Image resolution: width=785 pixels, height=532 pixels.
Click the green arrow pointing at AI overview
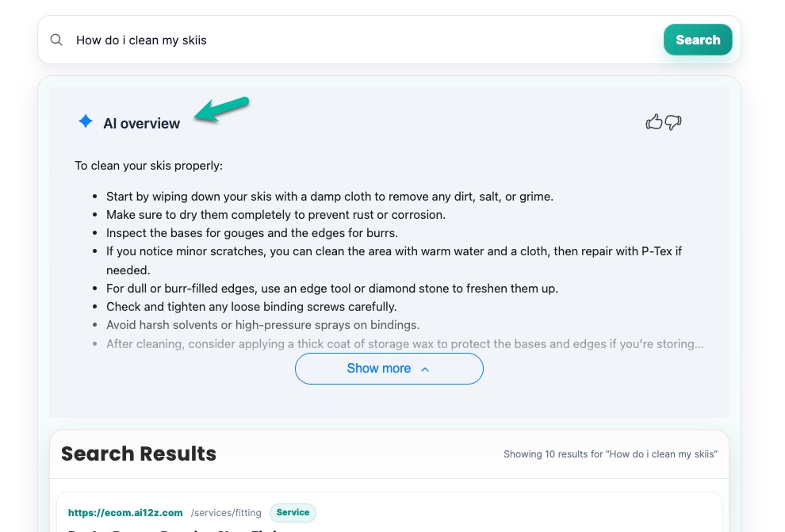pos(222,109)
